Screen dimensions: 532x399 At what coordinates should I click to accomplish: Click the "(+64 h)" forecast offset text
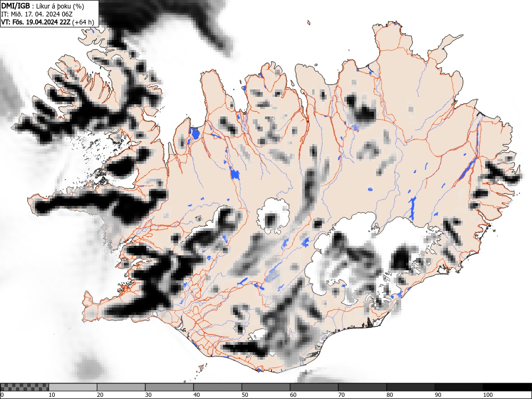[83, 22]
